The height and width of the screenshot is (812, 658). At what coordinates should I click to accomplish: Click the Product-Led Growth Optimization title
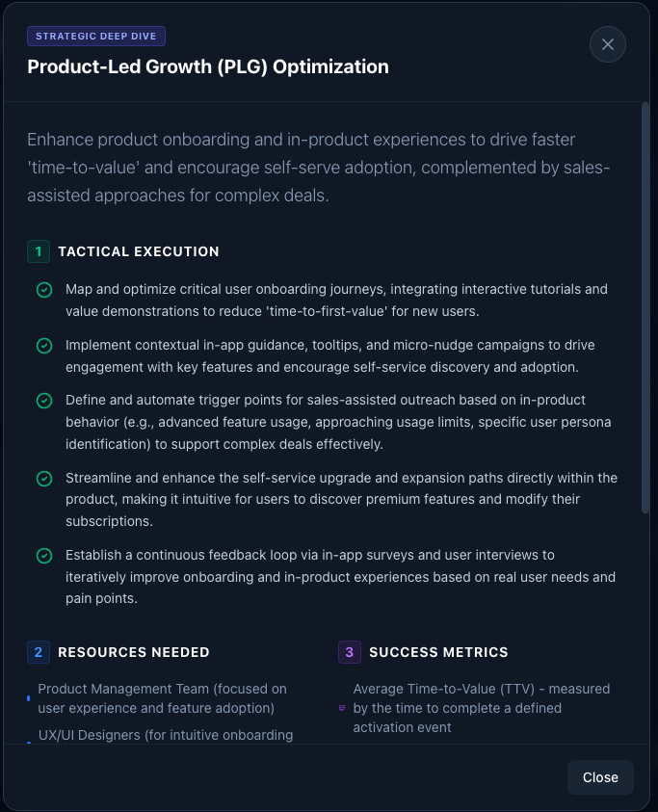pos(208,66)
